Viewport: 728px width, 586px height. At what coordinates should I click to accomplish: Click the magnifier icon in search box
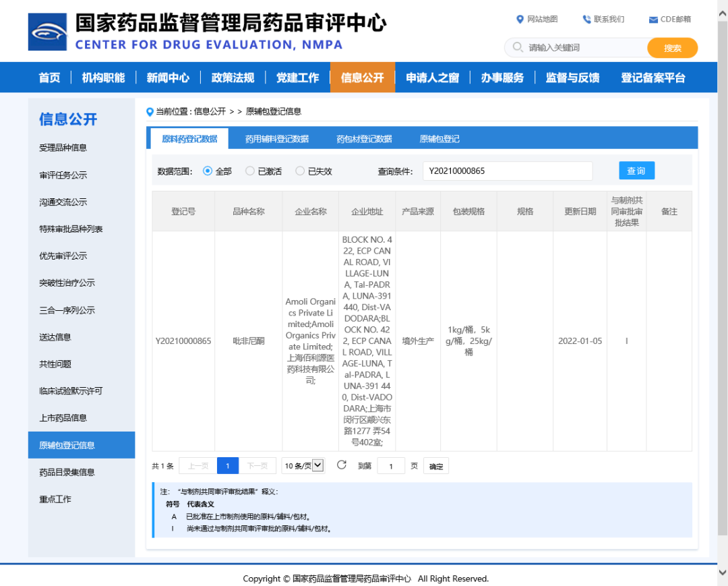coord(518,48)
